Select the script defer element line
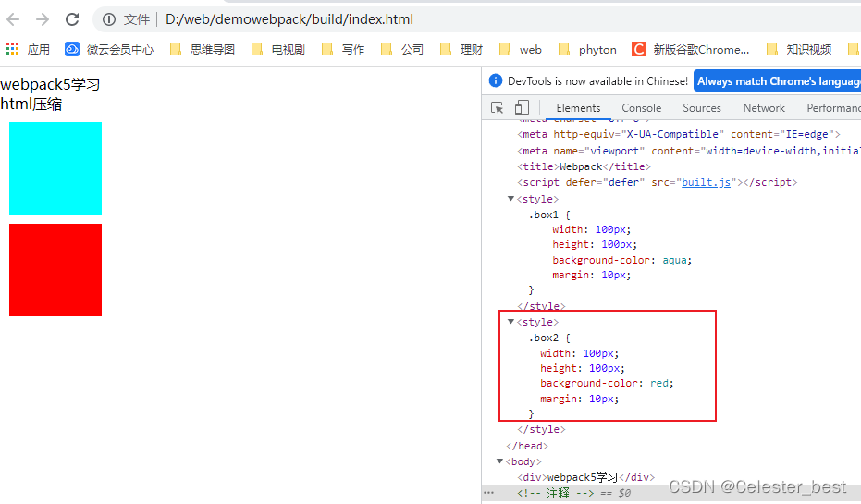 [657, 182]
